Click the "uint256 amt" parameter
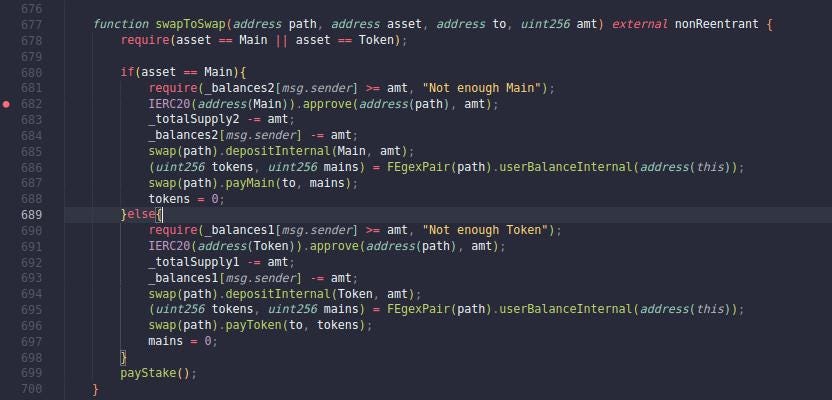This screenshot has height=400, width=832. (x=559, y=24)
